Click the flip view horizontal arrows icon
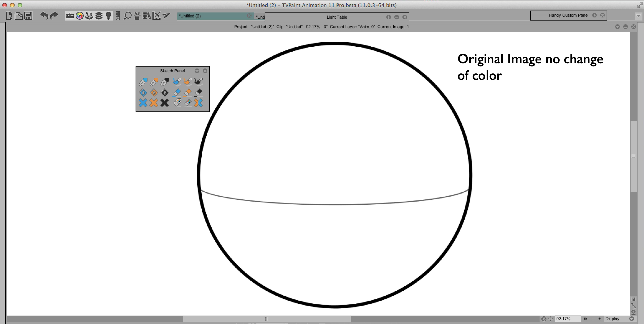 pyautogui.click(x=585, y=319)
